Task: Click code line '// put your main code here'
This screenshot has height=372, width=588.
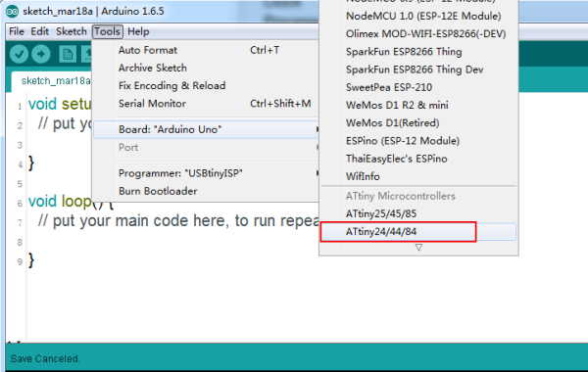Action: coord(178,220)
